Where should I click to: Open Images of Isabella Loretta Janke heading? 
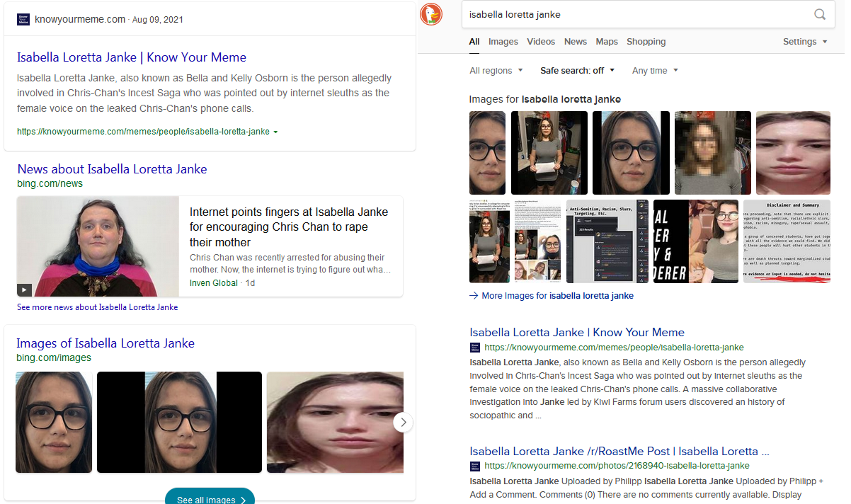[105, 343]
